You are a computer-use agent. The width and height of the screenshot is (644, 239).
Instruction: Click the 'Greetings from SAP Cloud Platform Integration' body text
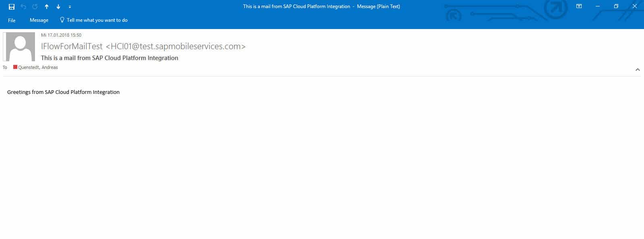tap(63, 92)
